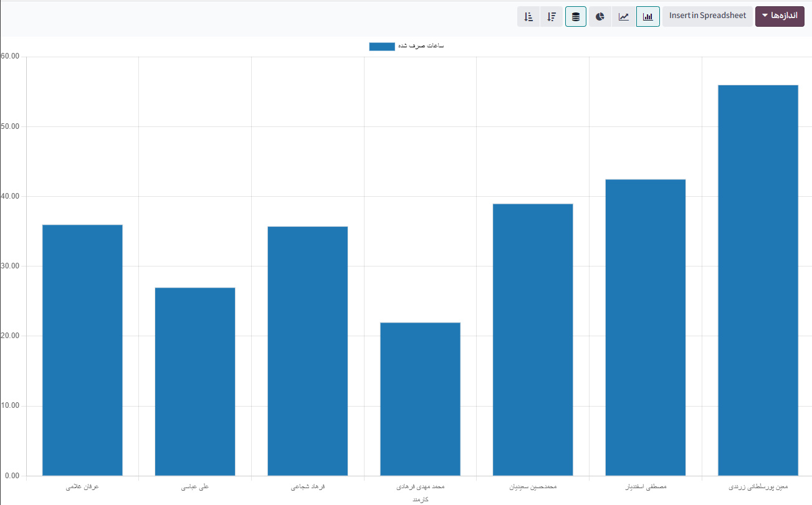Click the bar for عرفان غلامی
The height and width of the screenshot is (505, 812).
point(82,350)
